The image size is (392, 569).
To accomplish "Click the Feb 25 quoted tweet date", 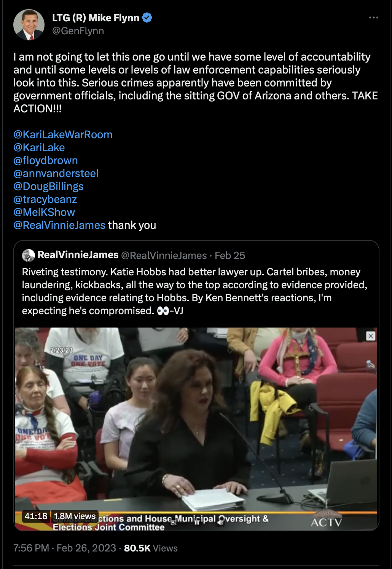I will coord(230,256).
